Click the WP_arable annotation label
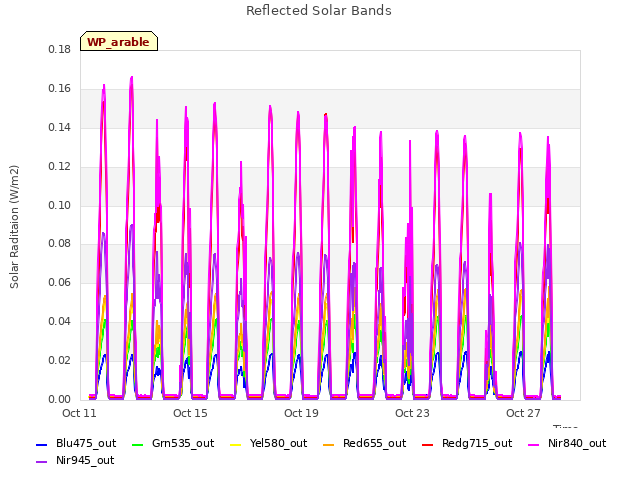The width and height of the screenshot is (640, 480). [119, 42]
